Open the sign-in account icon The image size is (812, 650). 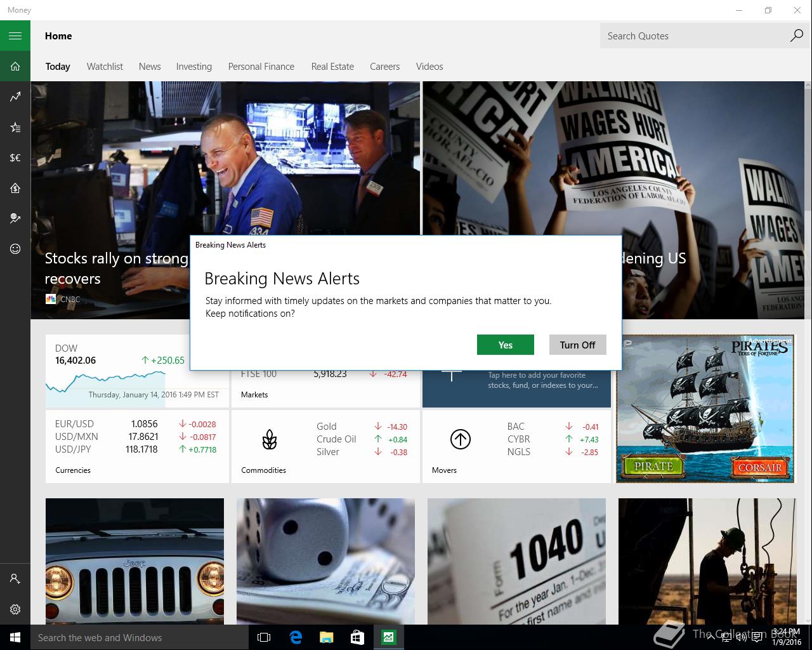(15, 579)
